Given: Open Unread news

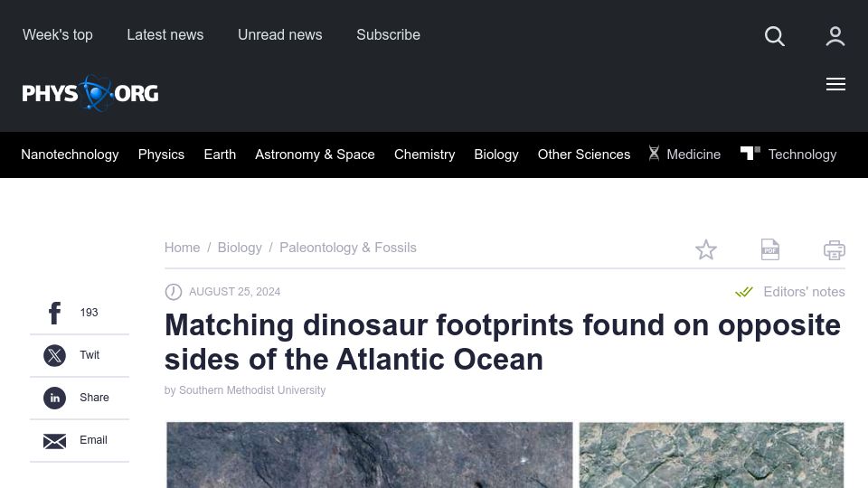Looking at the screenshot, I should 280,35.
